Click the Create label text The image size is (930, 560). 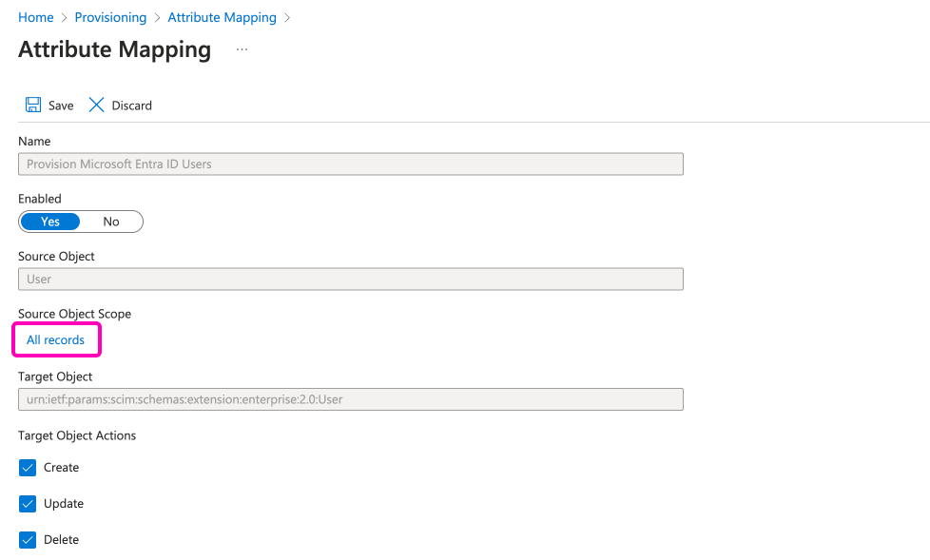click(x=62, y=468)
